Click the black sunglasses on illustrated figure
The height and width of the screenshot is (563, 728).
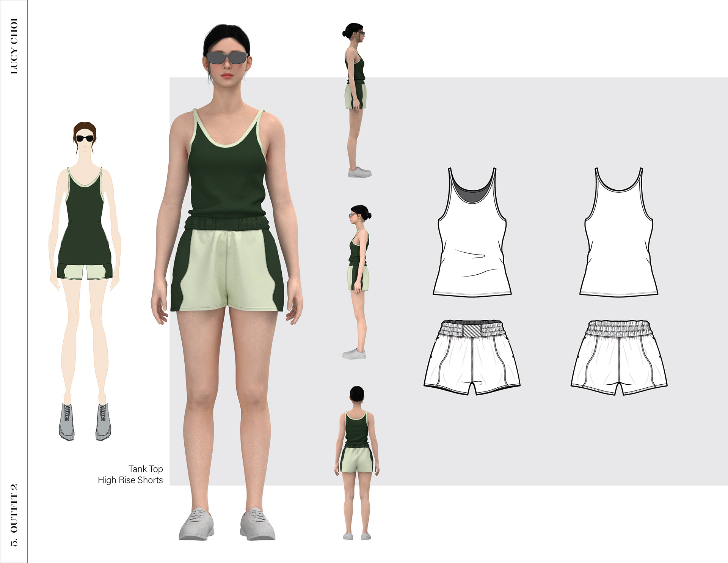point(85,138)
